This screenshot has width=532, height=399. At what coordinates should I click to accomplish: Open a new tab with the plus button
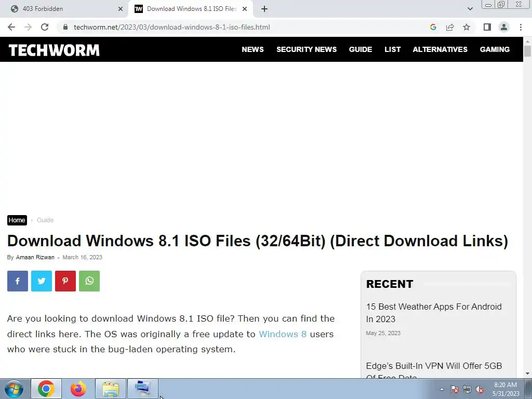[264, 9]
